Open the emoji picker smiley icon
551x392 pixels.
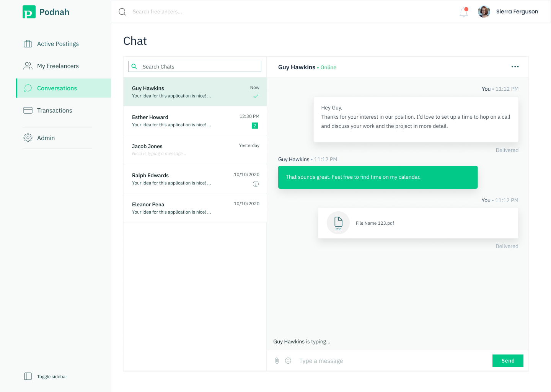click(x=288, y=361)
